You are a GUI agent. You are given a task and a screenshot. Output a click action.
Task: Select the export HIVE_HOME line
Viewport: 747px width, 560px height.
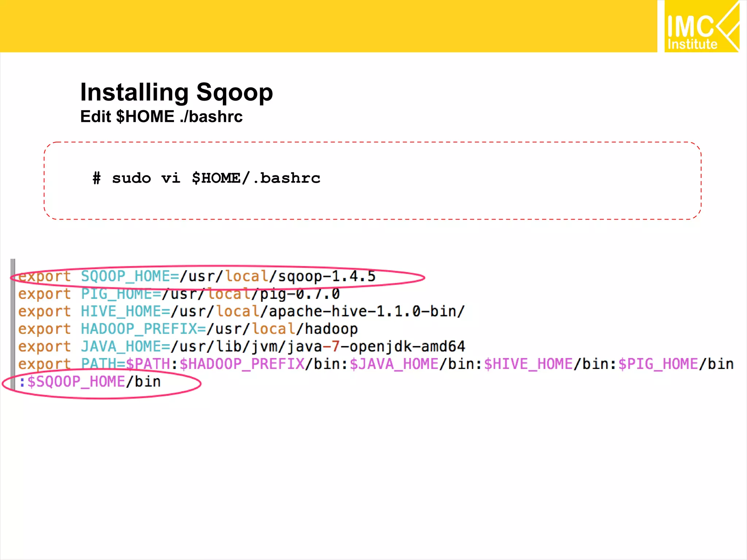[x=241, y=311]
